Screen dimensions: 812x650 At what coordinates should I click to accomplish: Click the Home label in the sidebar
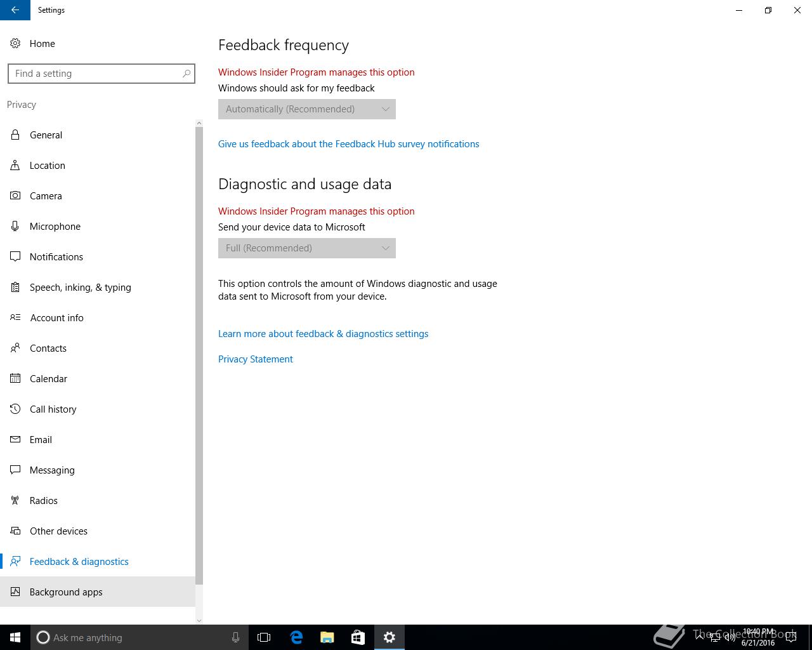coord(43,44)
